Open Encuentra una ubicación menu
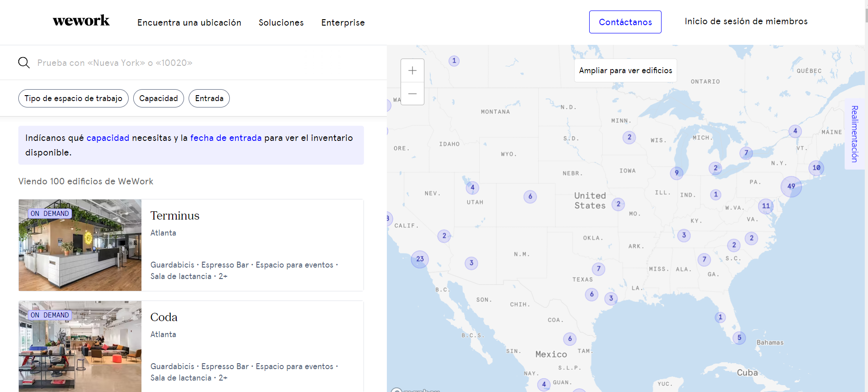This screenshot has height=392, width=868. 189,22
